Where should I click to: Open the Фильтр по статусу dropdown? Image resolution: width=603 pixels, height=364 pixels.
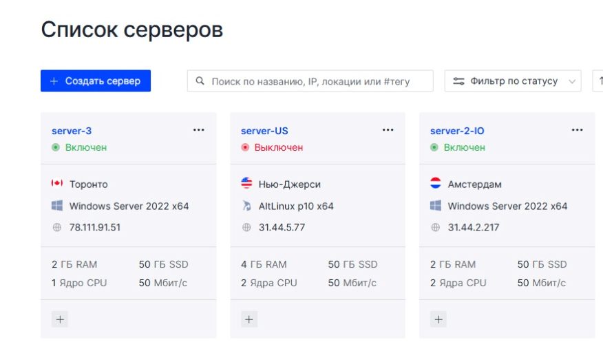tap(513, 81)
